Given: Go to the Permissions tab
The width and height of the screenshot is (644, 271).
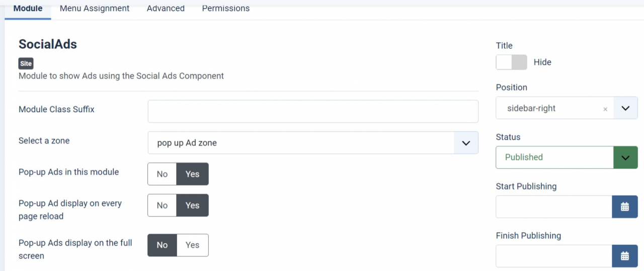Looking at the screenshot, I should point(225,9).
